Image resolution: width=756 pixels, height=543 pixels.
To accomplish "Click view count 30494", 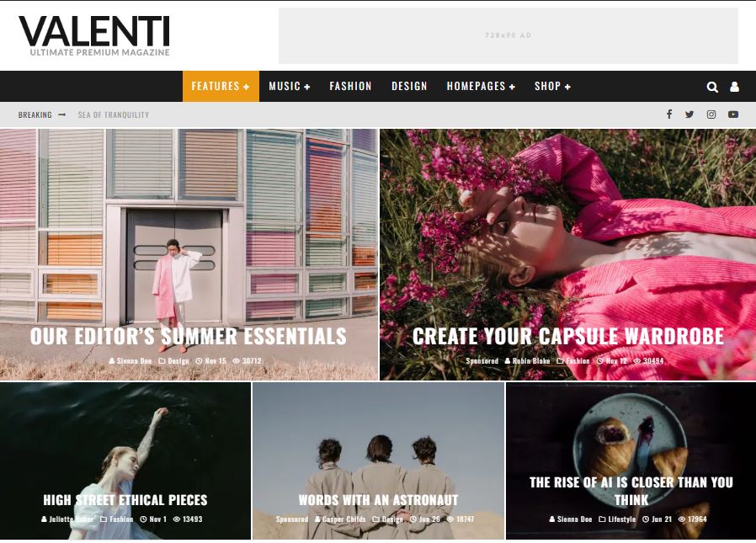I will (x=648, y=360).
